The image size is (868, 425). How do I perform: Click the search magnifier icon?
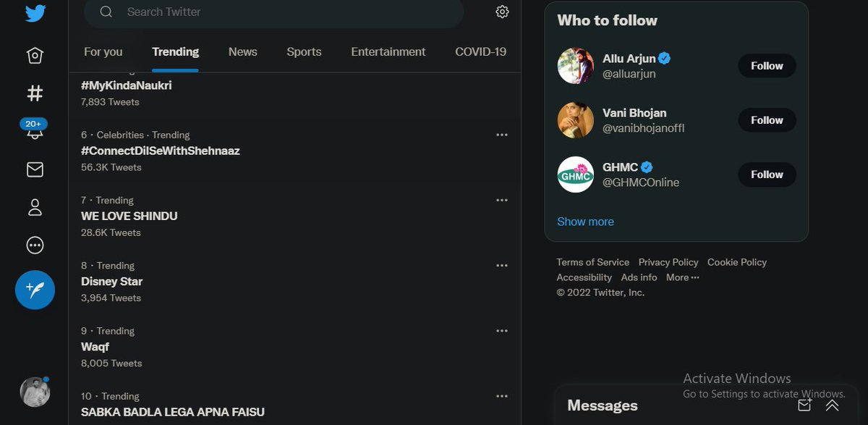point(106,12)
